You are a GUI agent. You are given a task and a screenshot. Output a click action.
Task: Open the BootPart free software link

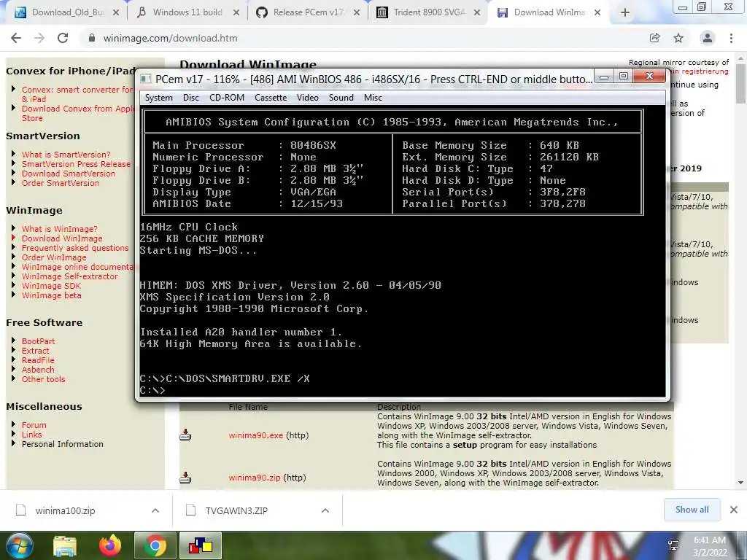click(x=38, y=341)
